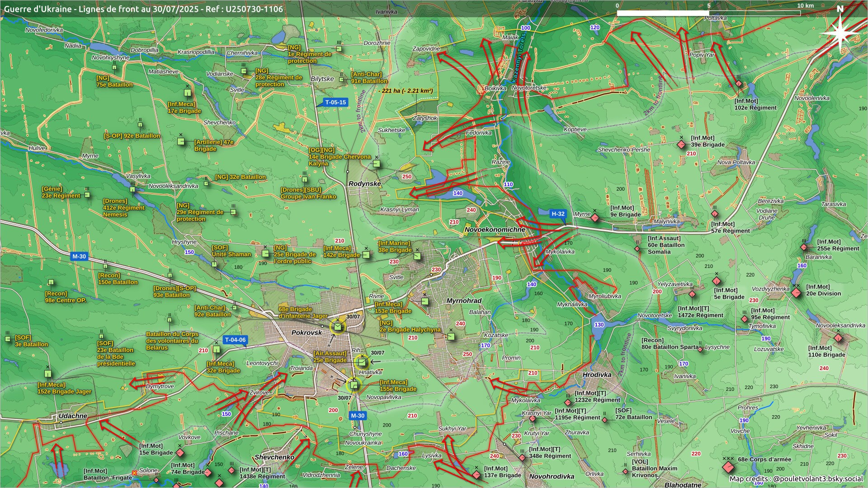Click the highlighted Air Assault 25e Brigade marker
Screen dimensions: 868x488
pos(362,362)
